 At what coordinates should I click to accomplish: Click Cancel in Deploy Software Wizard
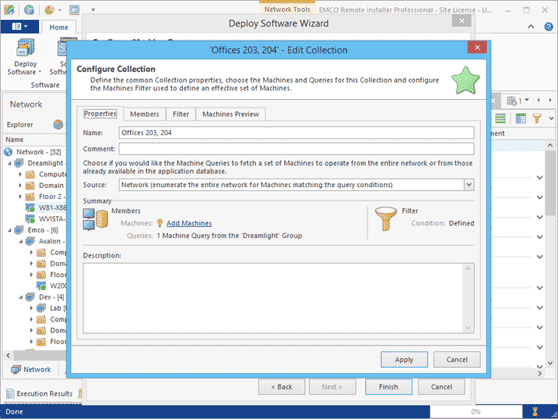441,387
